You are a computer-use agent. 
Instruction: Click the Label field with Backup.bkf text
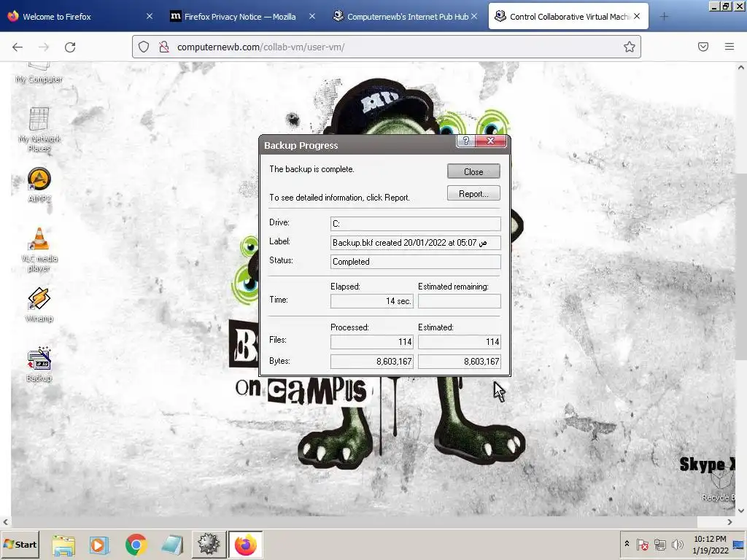coord(415,243)
